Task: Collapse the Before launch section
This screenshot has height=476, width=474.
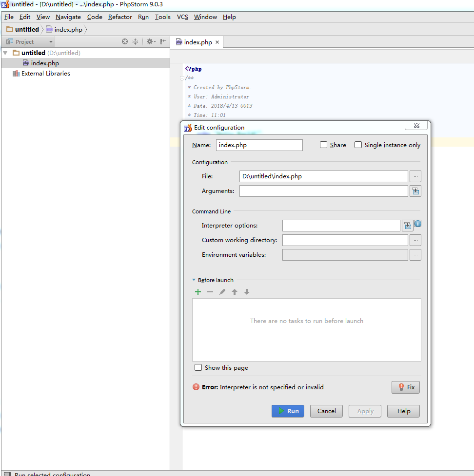Action: point(194,280)
